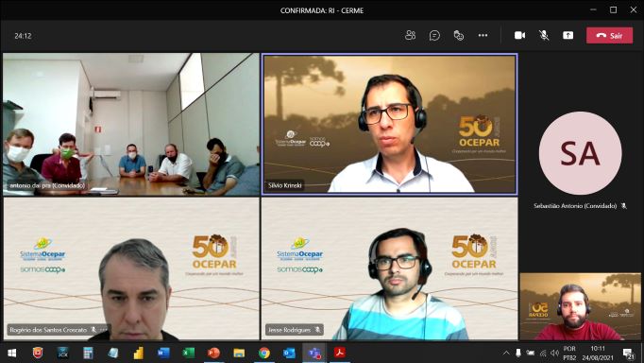This screenshot has width=644, height=363.
Task: Open File Explorer from the taskbar
Action: (x=239, y=354)
